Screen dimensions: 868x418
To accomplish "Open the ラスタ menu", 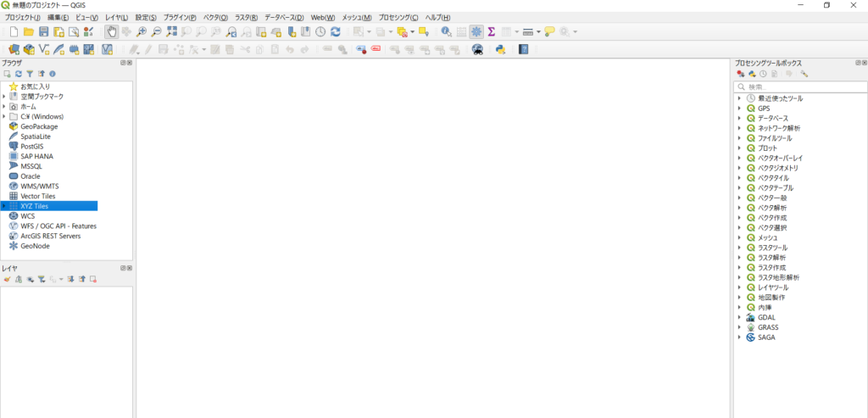I will point(247,18).
